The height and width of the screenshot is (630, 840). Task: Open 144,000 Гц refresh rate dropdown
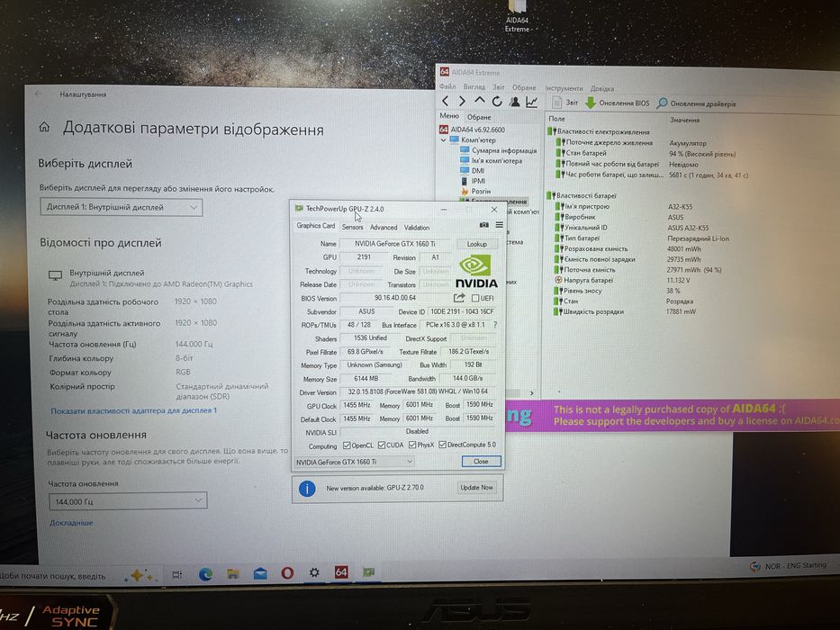pyautogui.click(x=128, y=501)
